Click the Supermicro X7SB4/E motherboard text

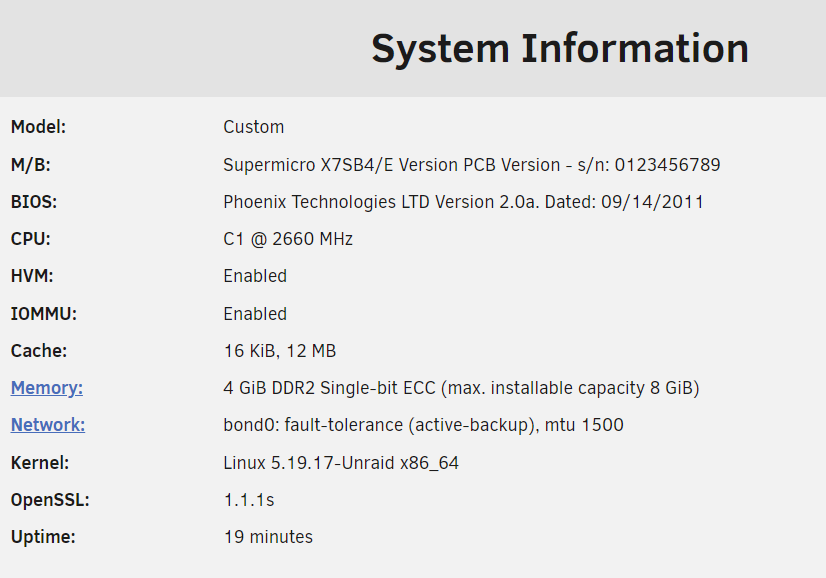tap(471, 165)
